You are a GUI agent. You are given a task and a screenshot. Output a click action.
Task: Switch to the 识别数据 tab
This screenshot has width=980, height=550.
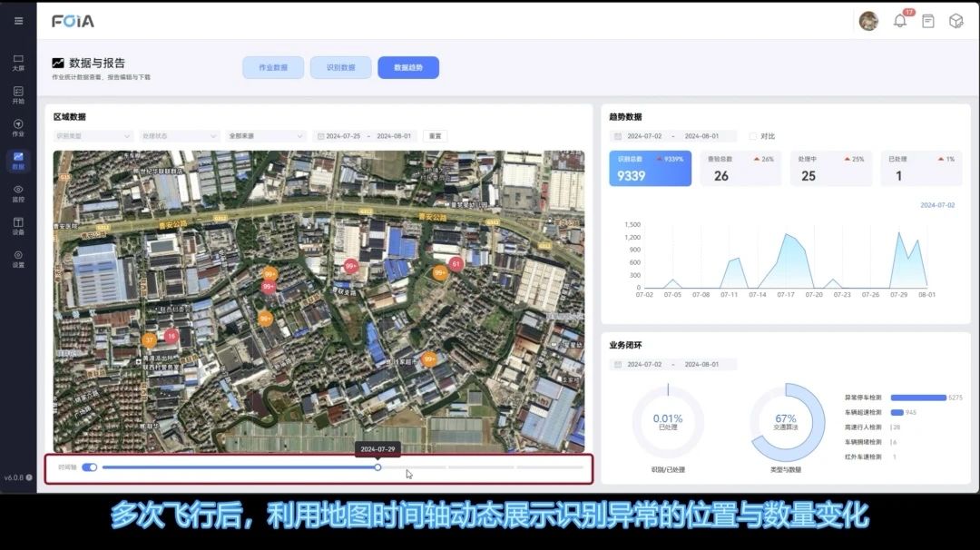pos(341,67)
